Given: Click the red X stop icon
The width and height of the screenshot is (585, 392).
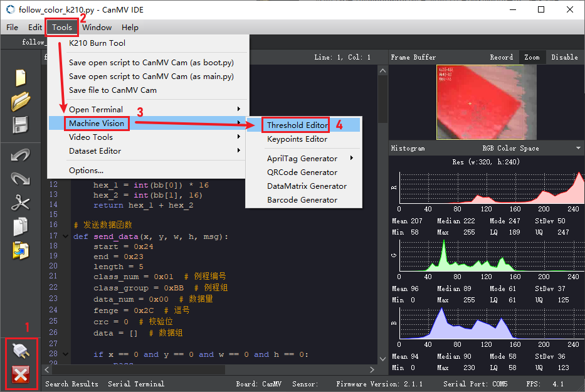Looking at the screenshot, I should click(x=21, y=374).
